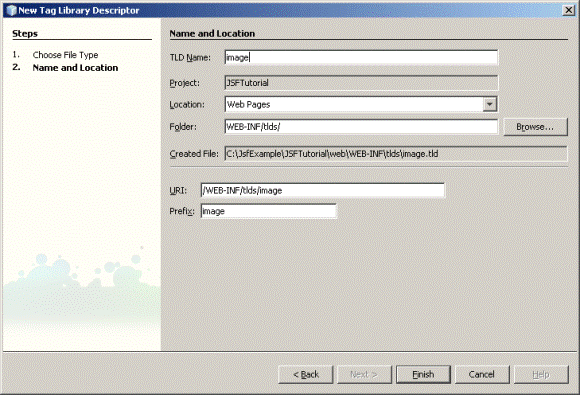Click the URI text field
This screenshot has width=580, height=395.
pos(323,190)
